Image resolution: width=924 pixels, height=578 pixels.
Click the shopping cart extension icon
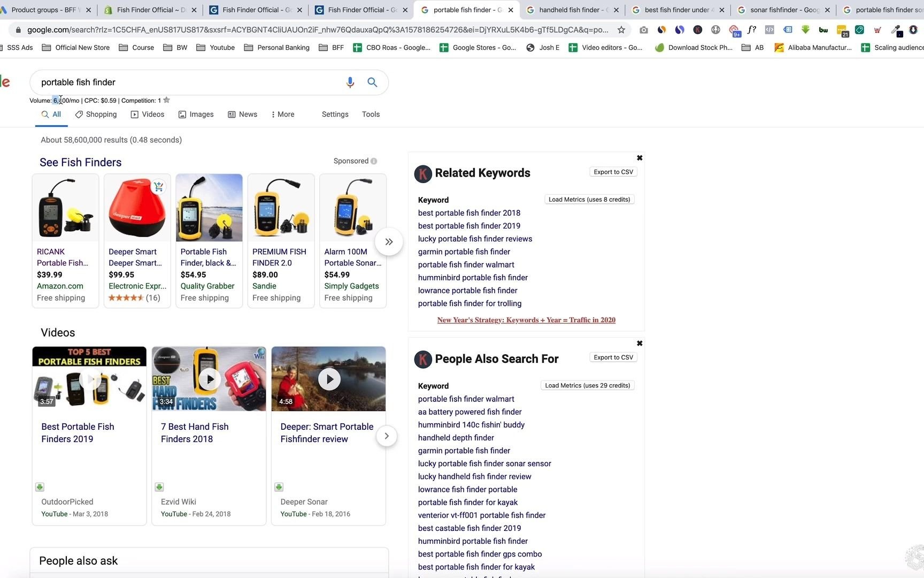coord(877,30)
